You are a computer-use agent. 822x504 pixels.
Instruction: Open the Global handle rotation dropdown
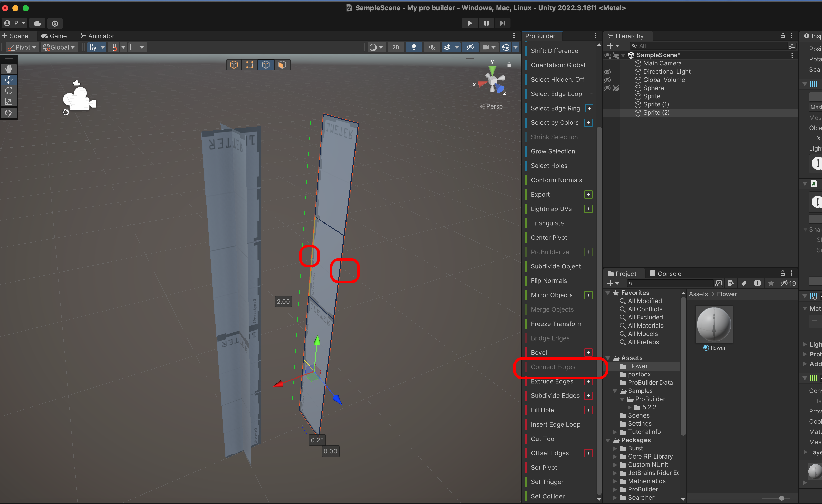coord(59,47)
